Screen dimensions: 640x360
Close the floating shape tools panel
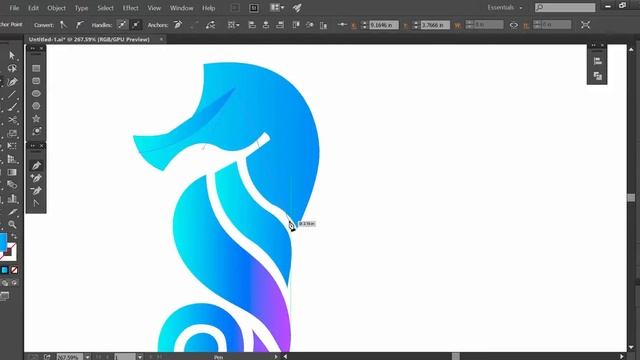tap(41, 48)
